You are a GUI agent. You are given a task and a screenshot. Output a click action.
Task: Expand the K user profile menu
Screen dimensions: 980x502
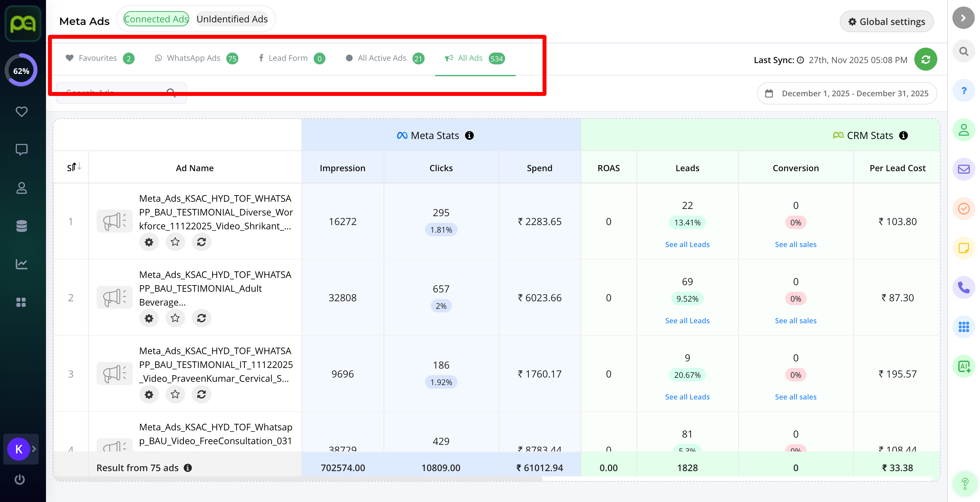tap(21, 449)
